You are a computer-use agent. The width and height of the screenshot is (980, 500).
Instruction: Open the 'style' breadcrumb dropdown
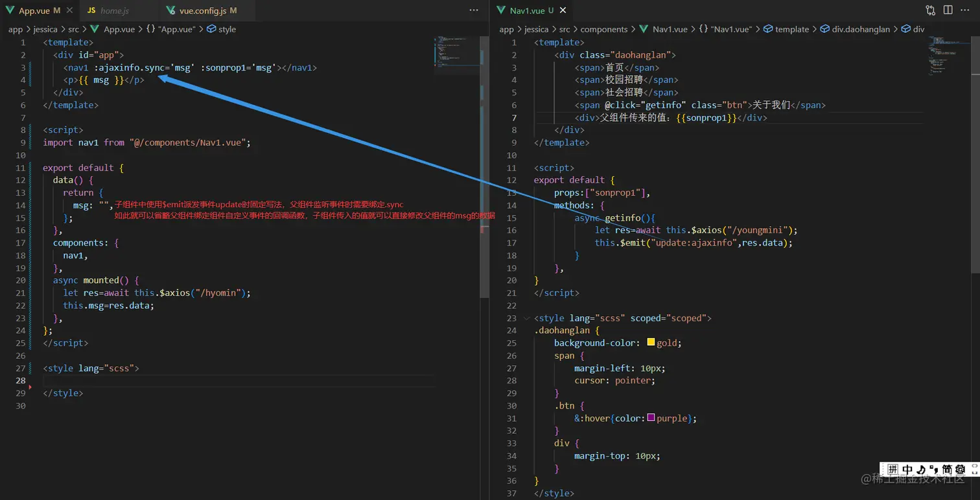(227, 29)
